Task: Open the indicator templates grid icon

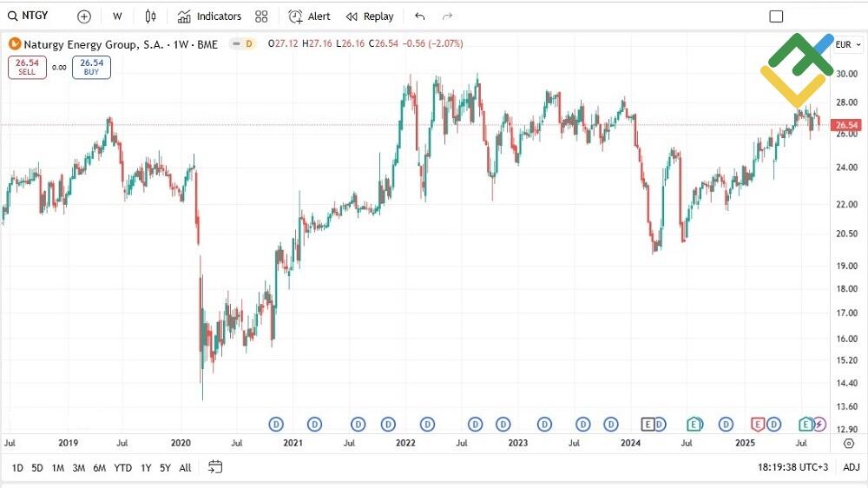Action: point(261,16)
